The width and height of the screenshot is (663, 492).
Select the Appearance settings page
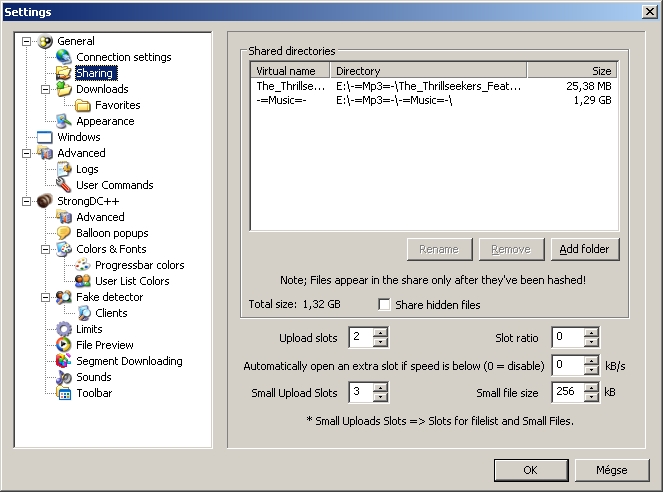(105, 121)
